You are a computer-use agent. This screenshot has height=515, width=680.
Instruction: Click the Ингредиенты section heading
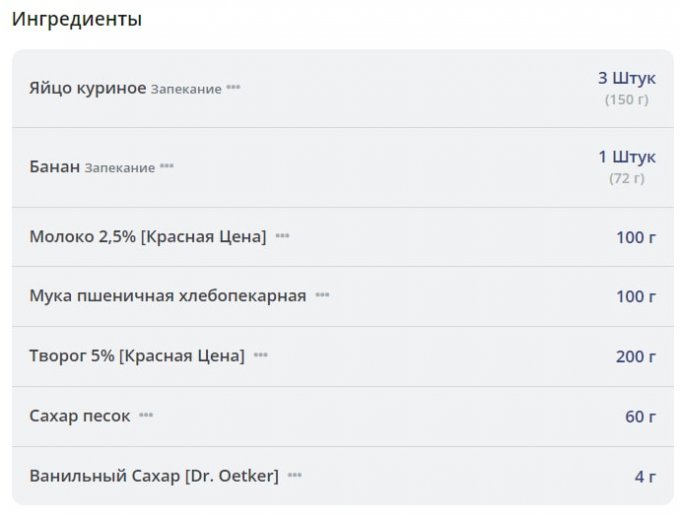pyautogui.click(x=77, y=19)
